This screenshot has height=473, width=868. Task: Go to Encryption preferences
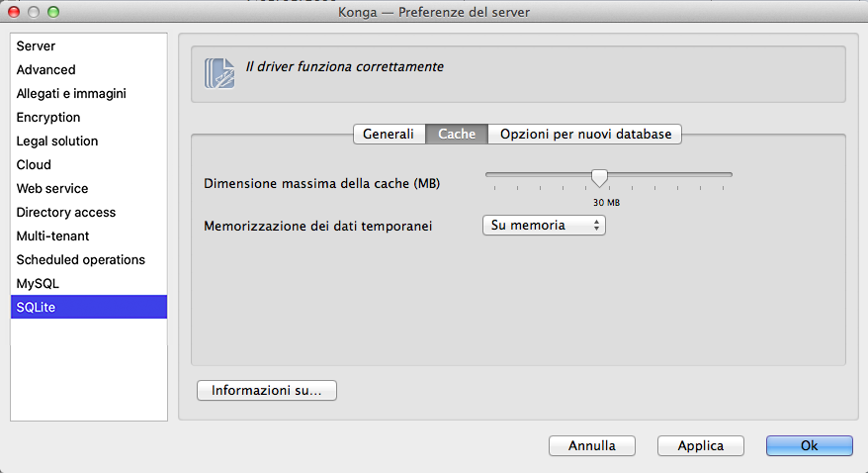click(48, 118)
